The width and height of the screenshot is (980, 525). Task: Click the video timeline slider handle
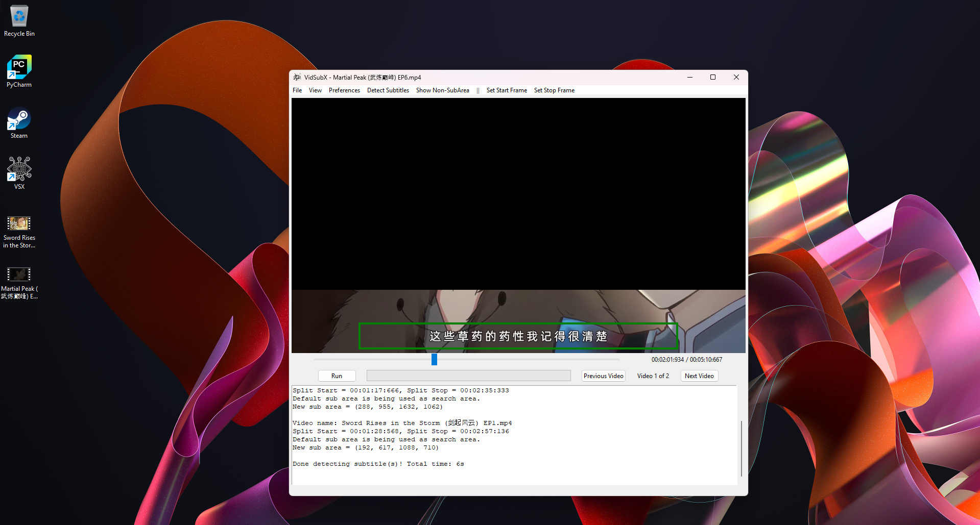tap(434, 360)
